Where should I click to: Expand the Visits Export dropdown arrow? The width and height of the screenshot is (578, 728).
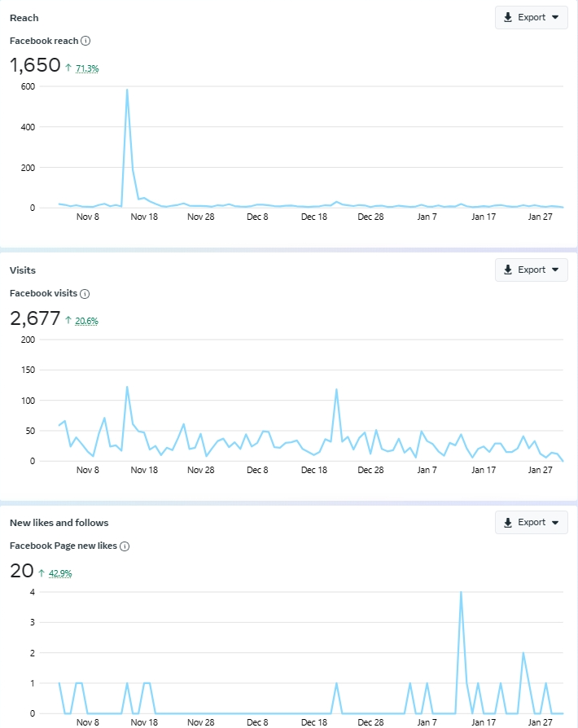555,270
